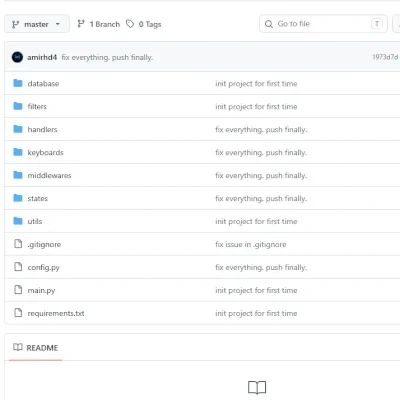Image resolution: width=400 pixels, height=400 pixels.
Task: Open commit hash 1973d7d
Action: tap(385, 57)
